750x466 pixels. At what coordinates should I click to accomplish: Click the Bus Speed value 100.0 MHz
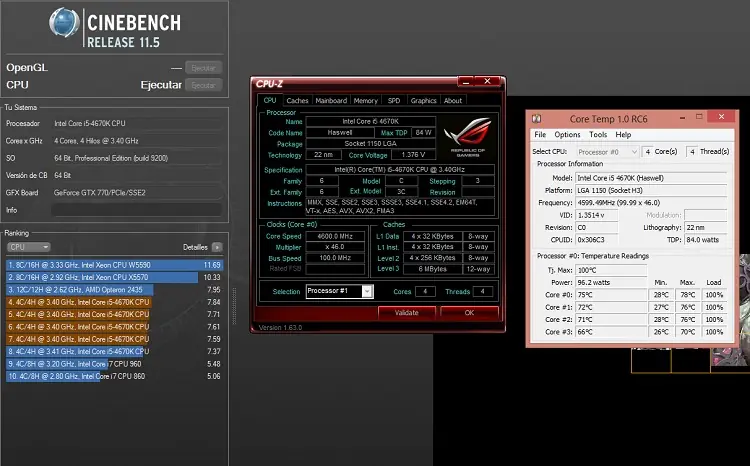pos(335,258)
